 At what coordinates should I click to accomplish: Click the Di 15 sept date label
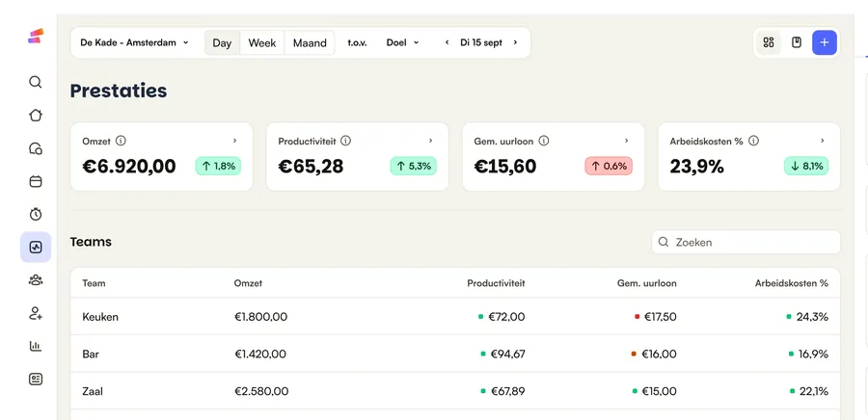coord(481,42)
